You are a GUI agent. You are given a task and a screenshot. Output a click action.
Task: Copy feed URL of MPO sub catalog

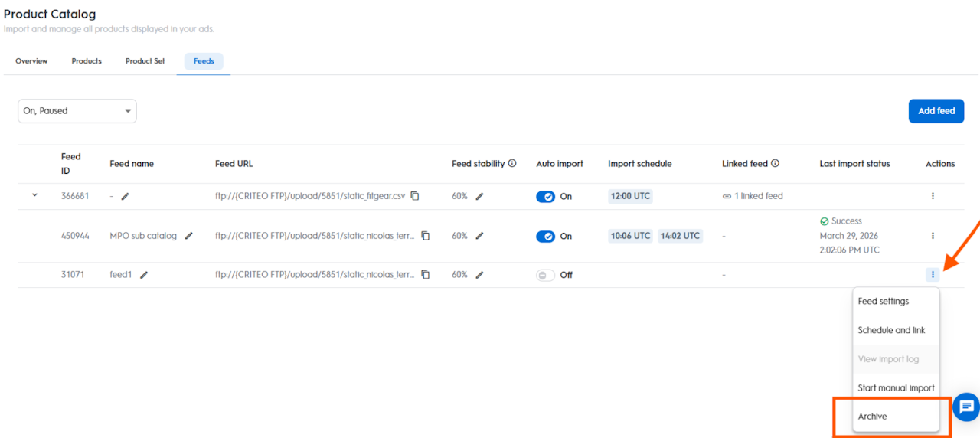click(x=426, y=236)
